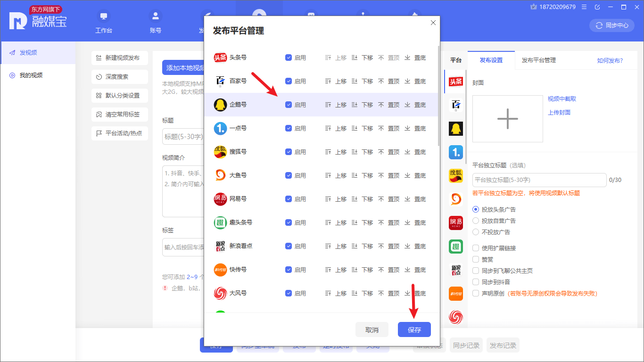
Task: Uncheck 启用 for 搜狐号
Action: pos(289,152)
